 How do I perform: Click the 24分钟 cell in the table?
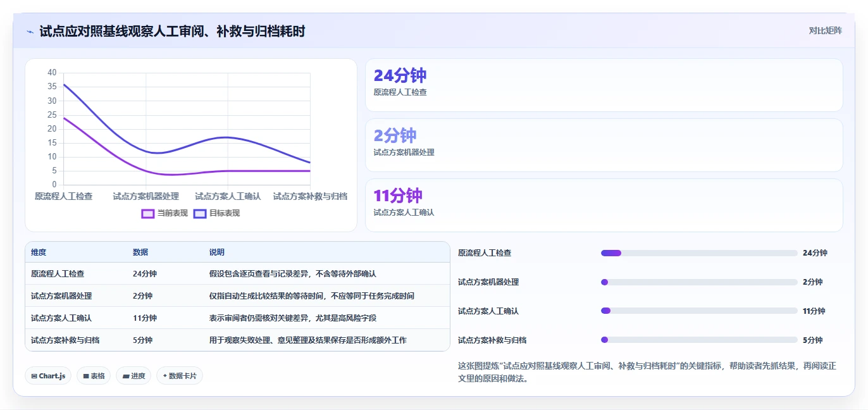pos(165,274)
